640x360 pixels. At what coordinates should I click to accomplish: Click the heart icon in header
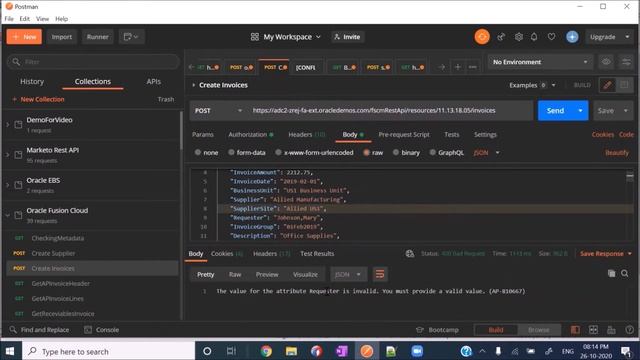pyautogui.click(x=551, y=37)
